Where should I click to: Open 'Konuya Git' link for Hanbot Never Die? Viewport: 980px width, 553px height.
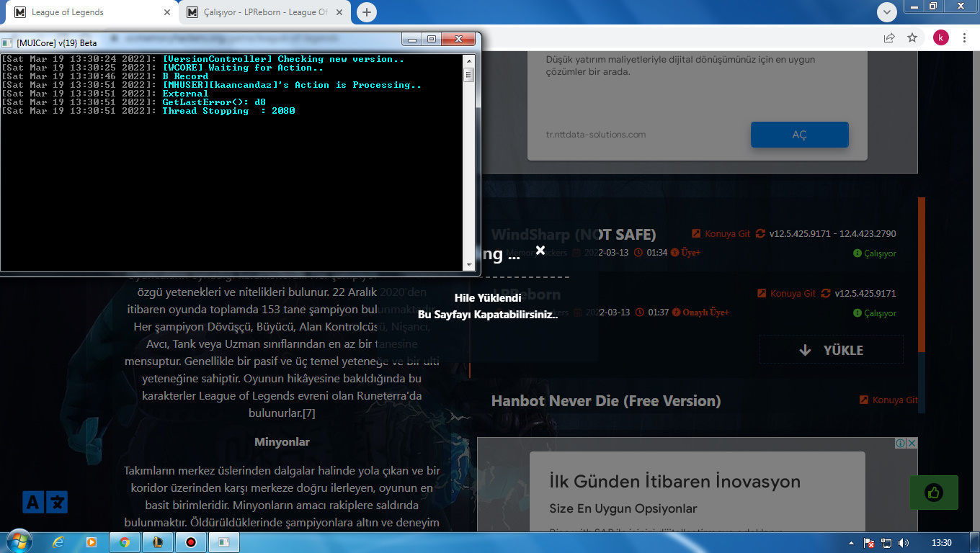[888, 400]
